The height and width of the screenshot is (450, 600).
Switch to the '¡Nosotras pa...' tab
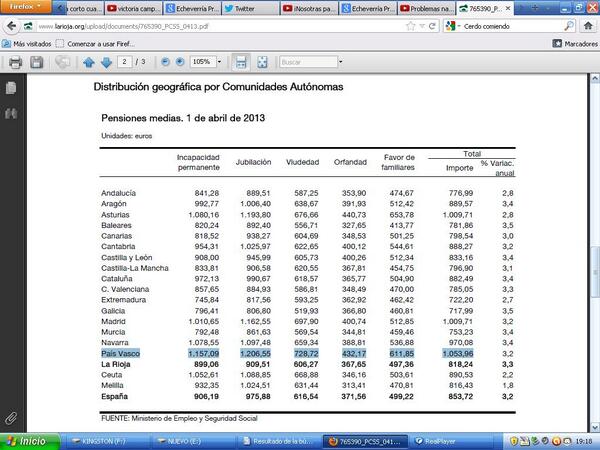tap(309, 8)
